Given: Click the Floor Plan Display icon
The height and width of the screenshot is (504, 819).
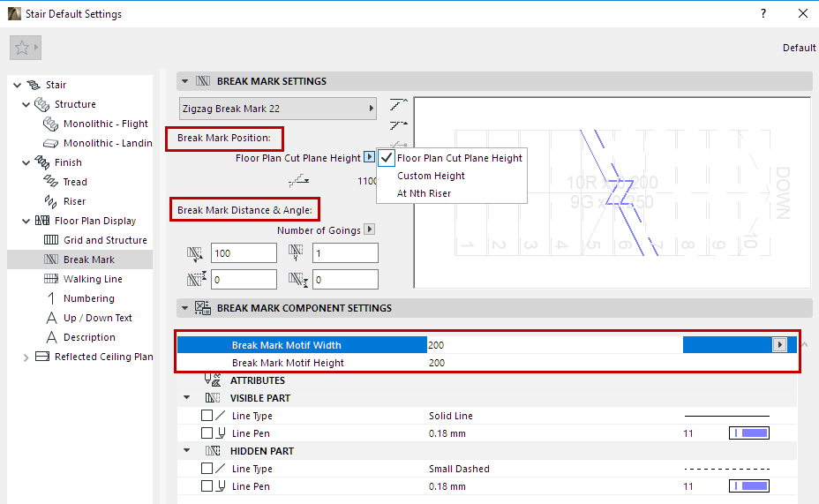Looking at the screenshot, I should [42, 221].
